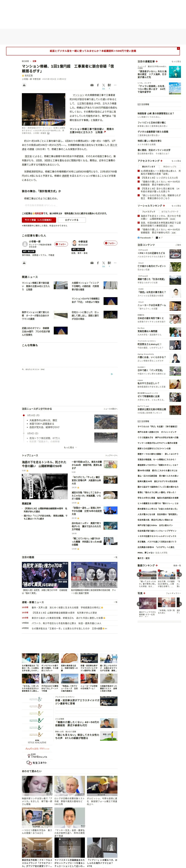This screenshot has width=186, height=868.
Task: Share on Facebook from the top share row
Action: pyautogui.click(x=98, y=85)
